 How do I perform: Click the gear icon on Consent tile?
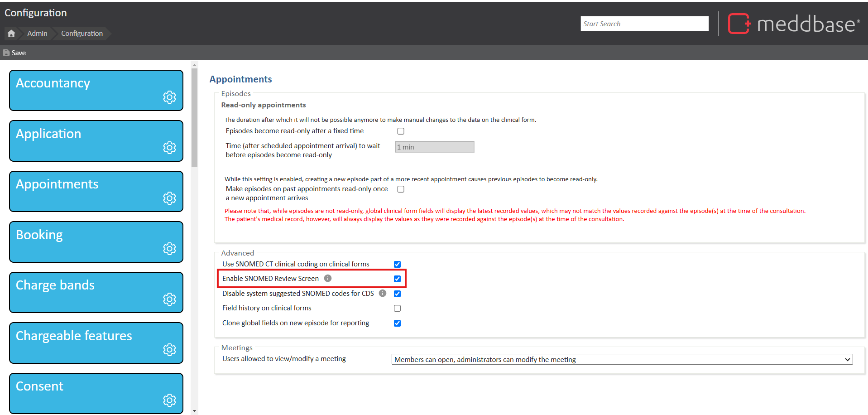pyautogui.click(x=169, y=400)
